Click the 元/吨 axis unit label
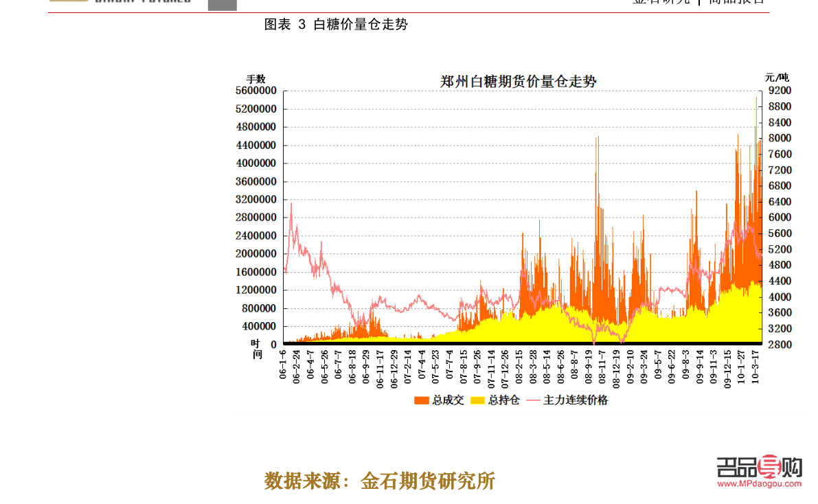 coord(777,78)
